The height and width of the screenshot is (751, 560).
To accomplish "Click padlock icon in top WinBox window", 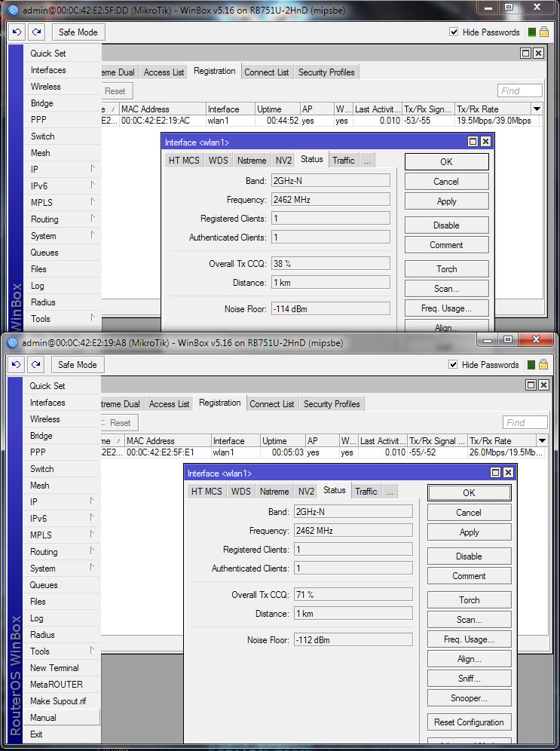I will click(x=544, y=32).
